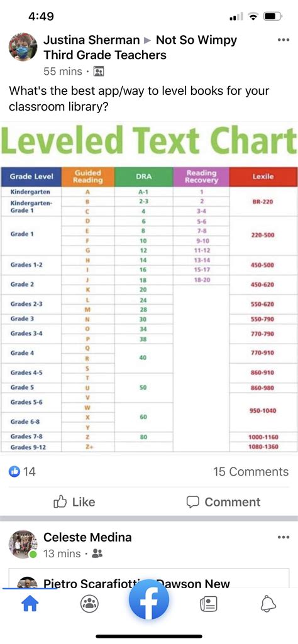Tap the large Facebook logo icon
The width and height of the screenshot is (298, 644).
[x=149, y=599]
